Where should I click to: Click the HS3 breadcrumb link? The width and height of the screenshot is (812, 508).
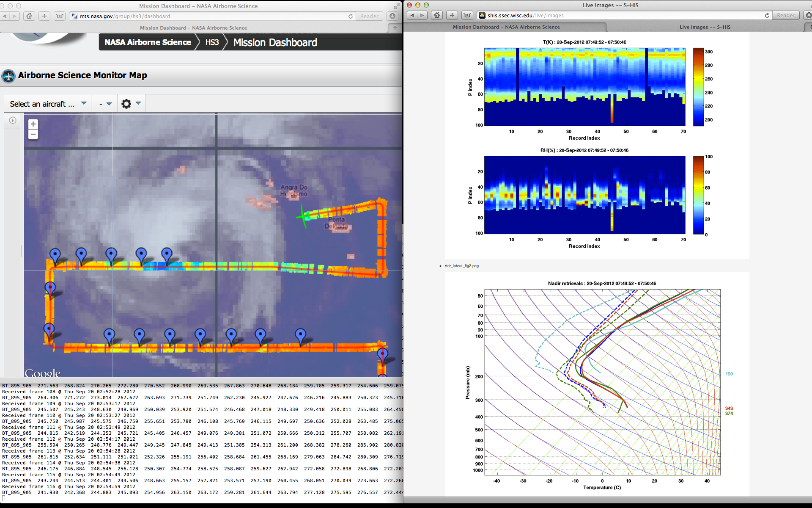[x=212, y=42]
